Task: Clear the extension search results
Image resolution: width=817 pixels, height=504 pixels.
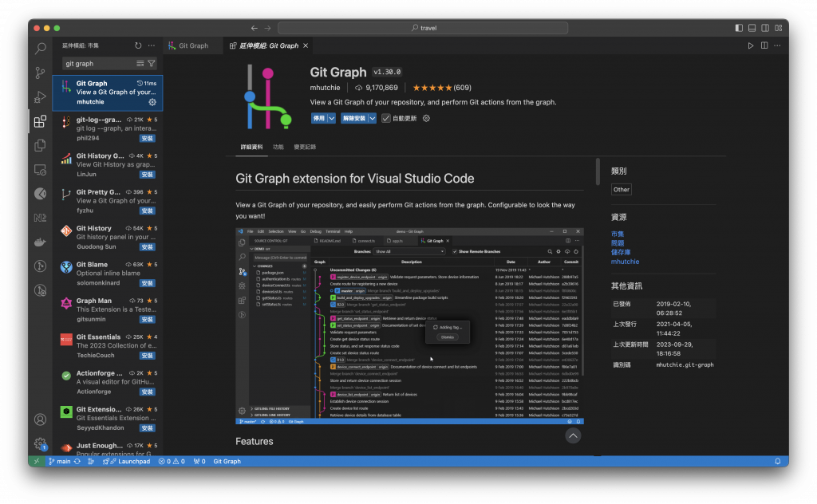Action: (140, 64)
